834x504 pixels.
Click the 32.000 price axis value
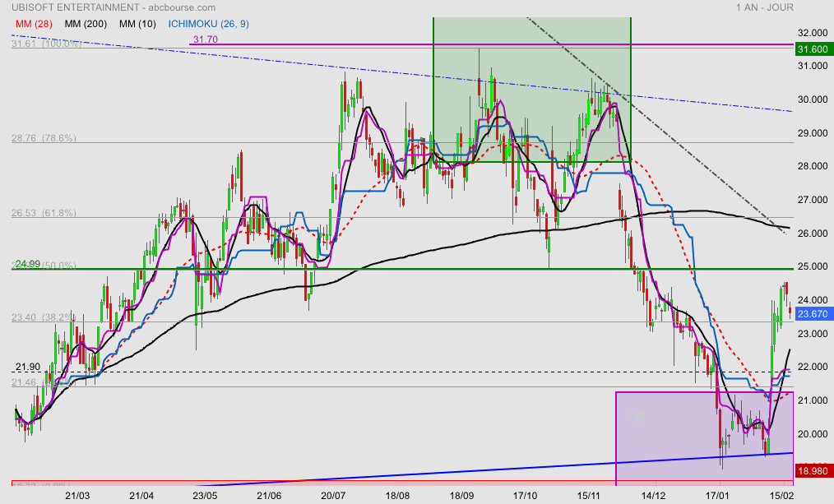[x=813, y=33]
